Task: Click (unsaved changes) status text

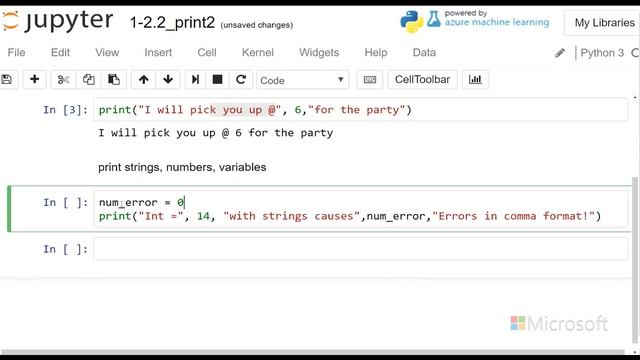Action: (x=257, y=25)
